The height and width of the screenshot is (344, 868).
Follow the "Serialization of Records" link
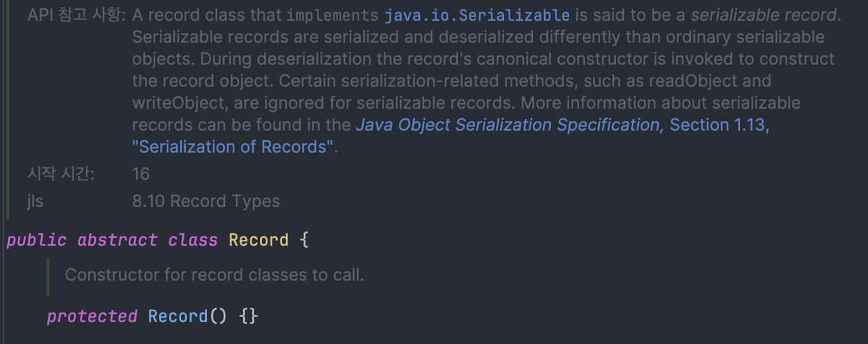coord(233,147)
